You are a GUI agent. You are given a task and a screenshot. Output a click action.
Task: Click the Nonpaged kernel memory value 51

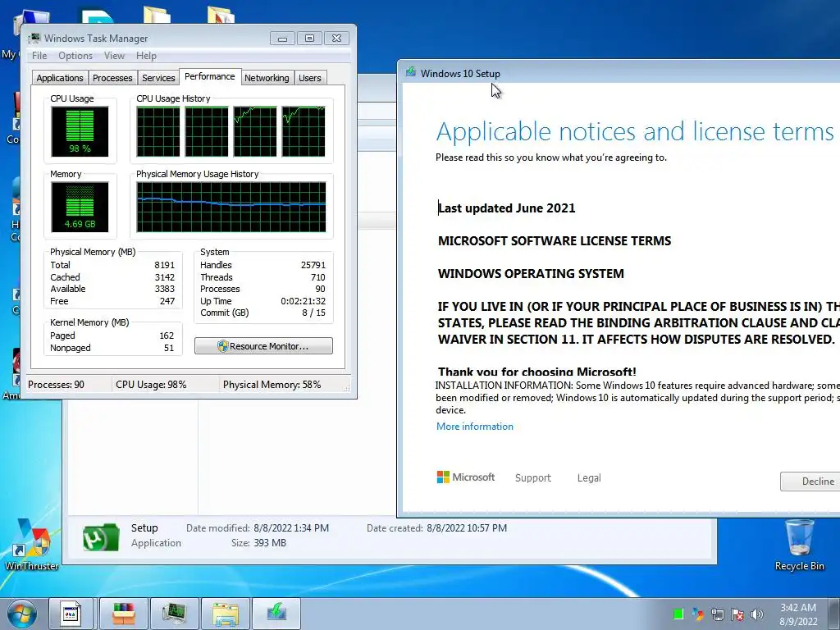tap(169, 348)
